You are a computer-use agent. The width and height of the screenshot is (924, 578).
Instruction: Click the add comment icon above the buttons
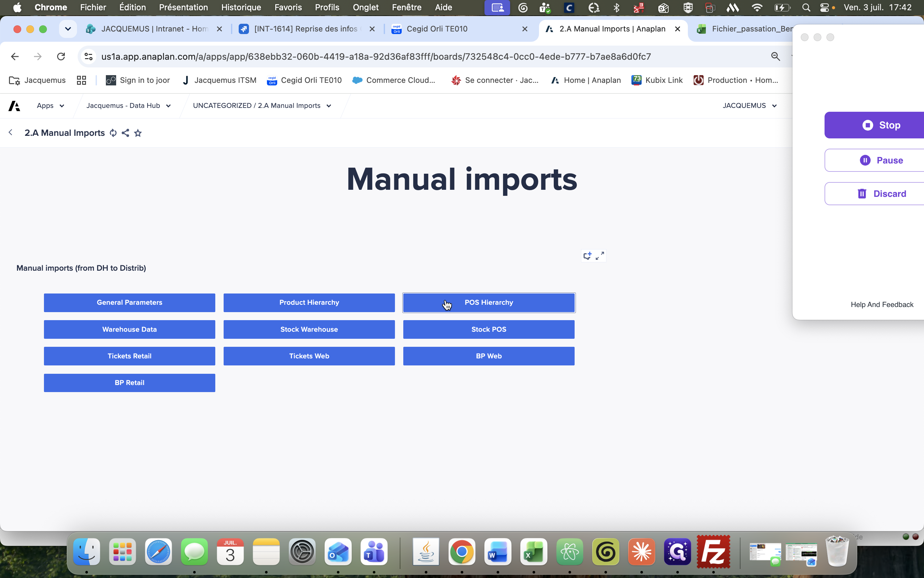point(588,256)
